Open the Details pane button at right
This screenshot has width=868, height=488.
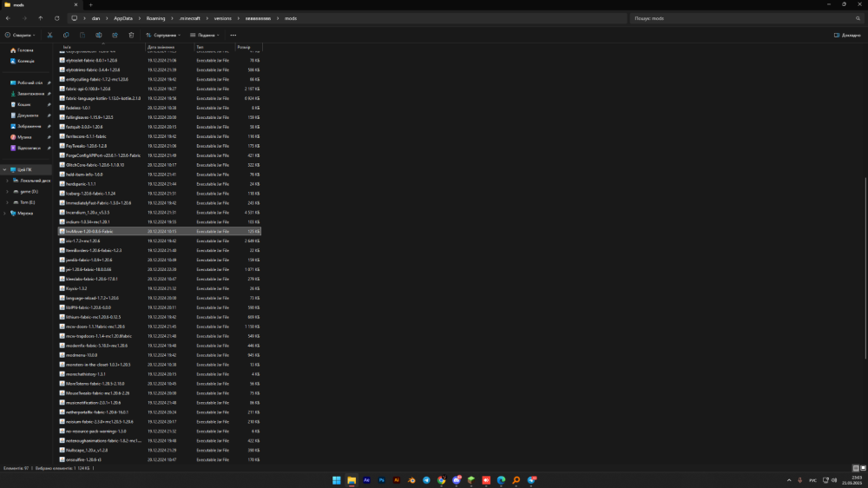pyautogui.click(x=847, y=35)
